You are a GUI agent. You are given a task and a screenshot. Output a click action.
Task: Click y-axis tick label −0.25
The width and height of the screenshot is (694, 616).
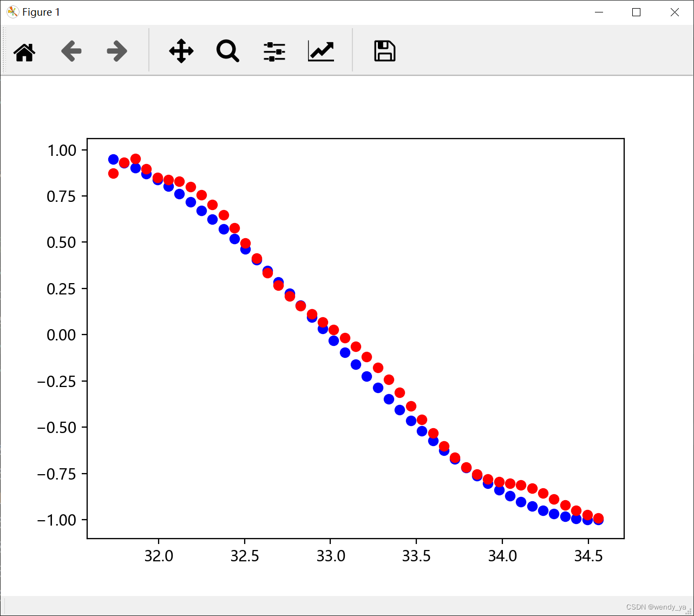pyautogui.click(x=57, y=381)
